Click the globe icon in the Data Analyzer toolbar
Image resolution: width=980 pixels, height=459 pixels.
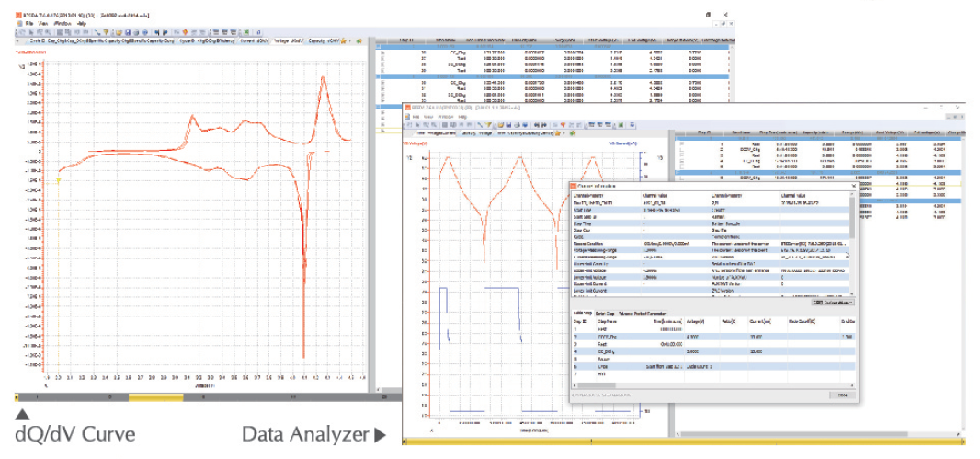click(525, 125)
